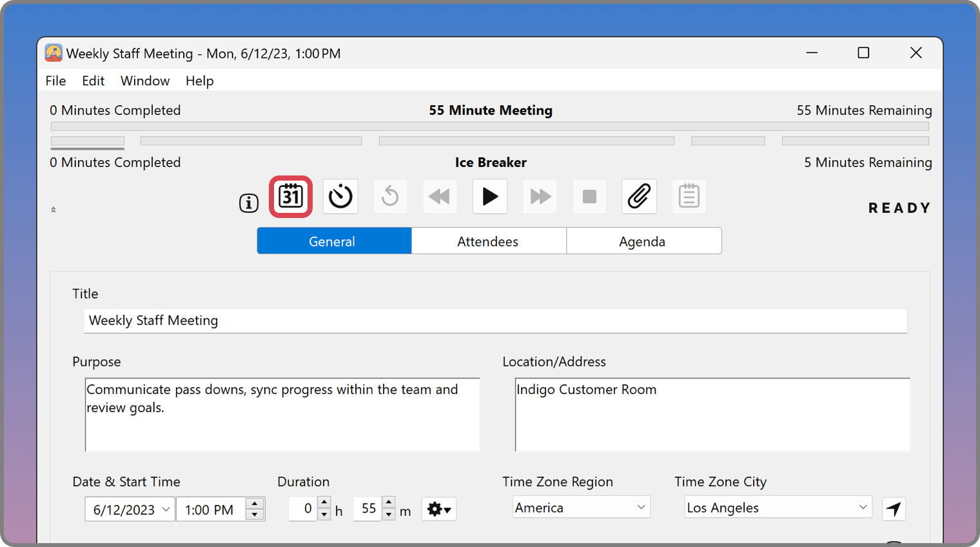Open the File menu

(55, 81)
